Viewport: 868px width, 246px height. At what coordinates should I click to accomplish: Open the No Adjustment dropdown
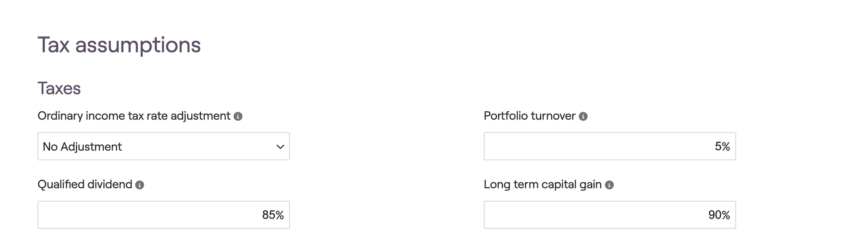tap(164, 146)
